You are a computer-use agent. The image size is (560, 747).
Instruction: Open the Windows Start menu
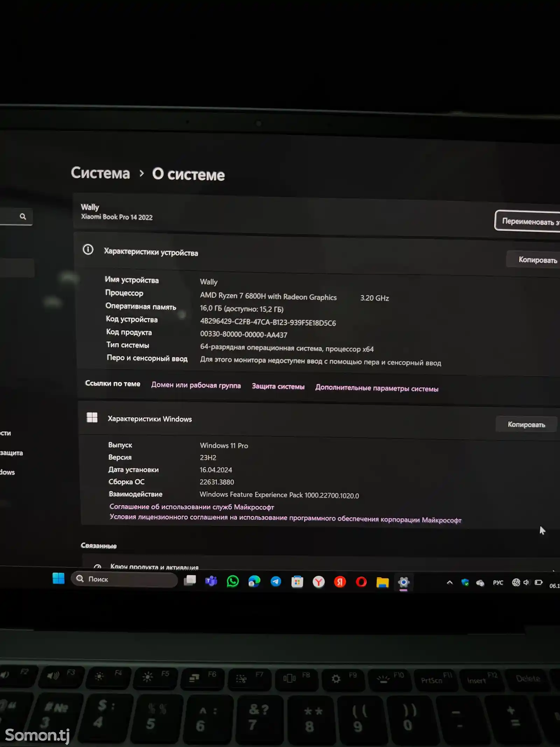[58, 578]
